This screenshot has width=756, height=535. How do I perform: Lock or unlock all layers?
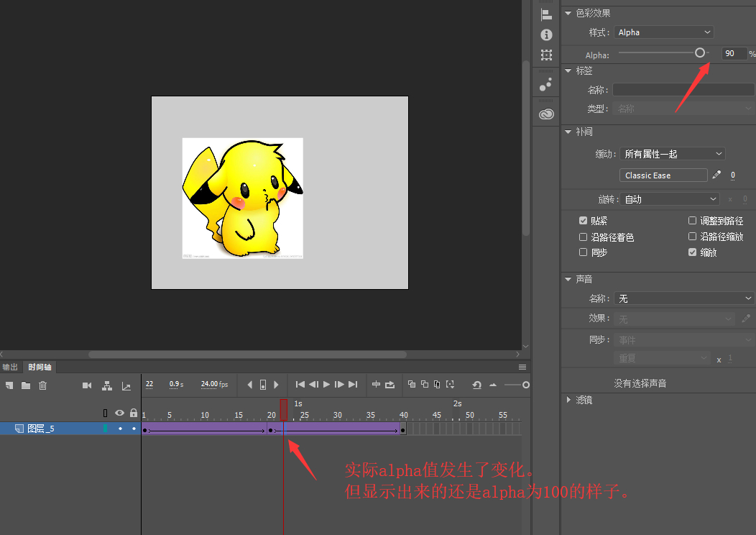tap(134, 413)
